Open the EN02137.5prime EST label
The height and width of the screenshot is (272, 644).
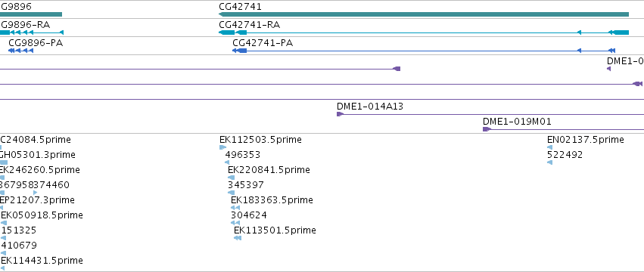585,140
